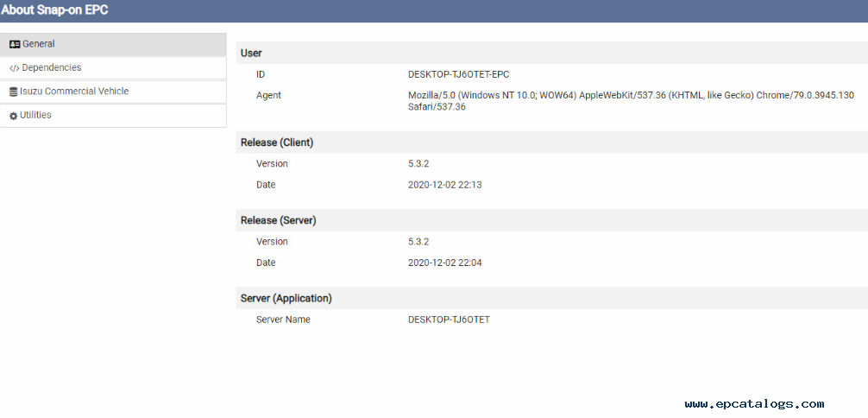Click the Version label under Release (Server)
This screenshot has width=868, height=418.
tap(272, 242)
